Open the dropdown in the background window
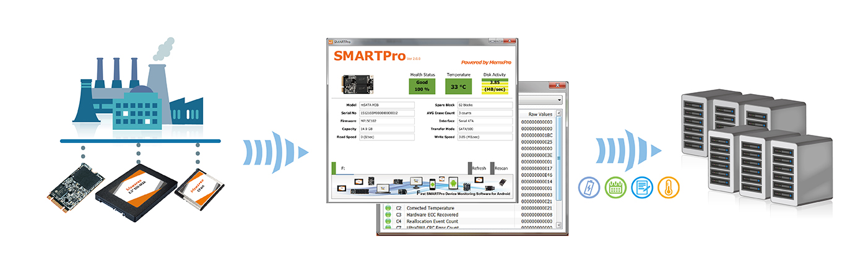Viewport: 868px width, 263px height. coord(560,100)
